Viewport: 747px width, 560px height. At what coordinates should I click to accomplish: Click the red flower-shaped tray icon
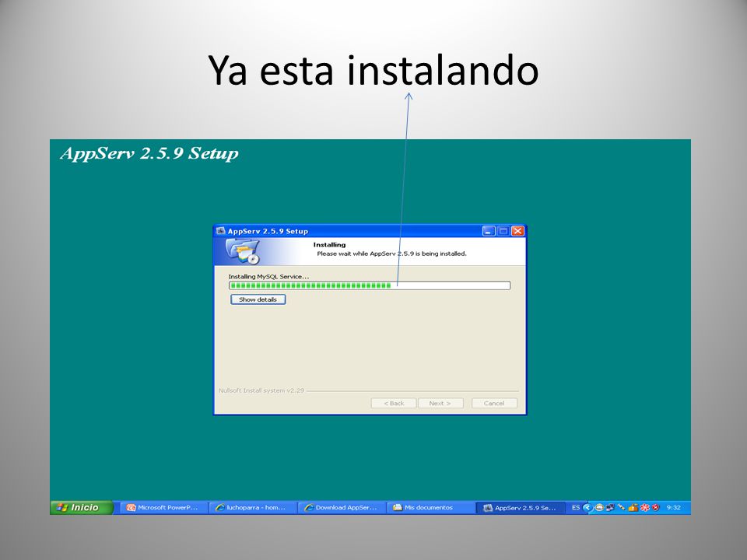pyautogui.click(x=645, y=508)
